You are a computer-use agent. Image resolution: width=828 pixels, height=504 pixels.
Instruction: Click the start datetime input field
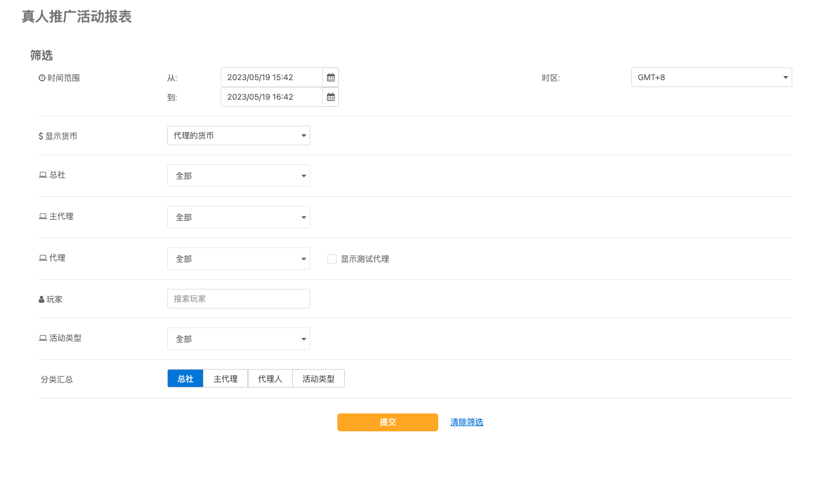pyautogui.click(x=271, y=77)
